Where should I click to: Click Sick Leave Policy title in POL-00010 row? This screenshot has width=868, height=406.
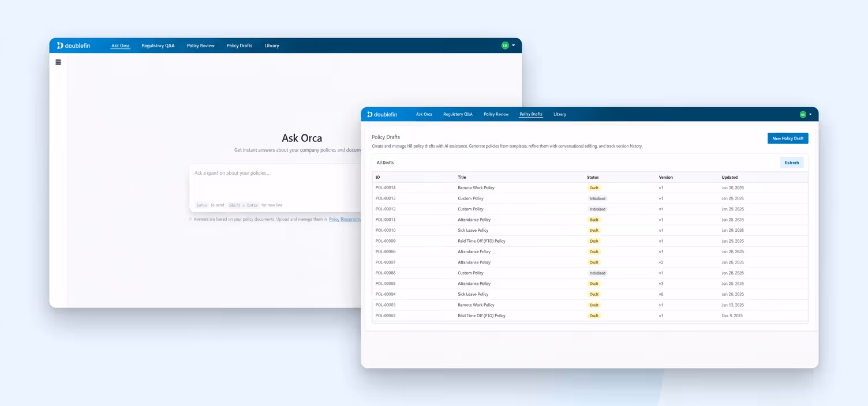pos(473,231)
